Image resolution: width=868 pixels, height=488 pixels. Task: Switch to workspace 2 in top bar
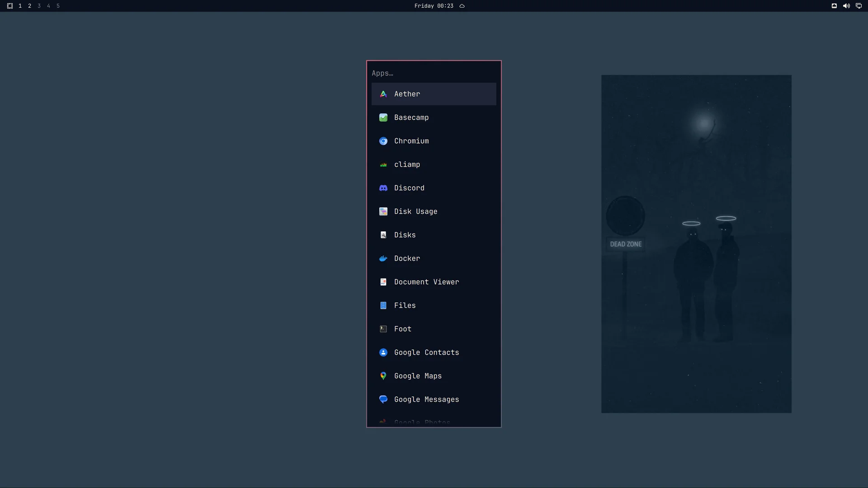[29, 6]
